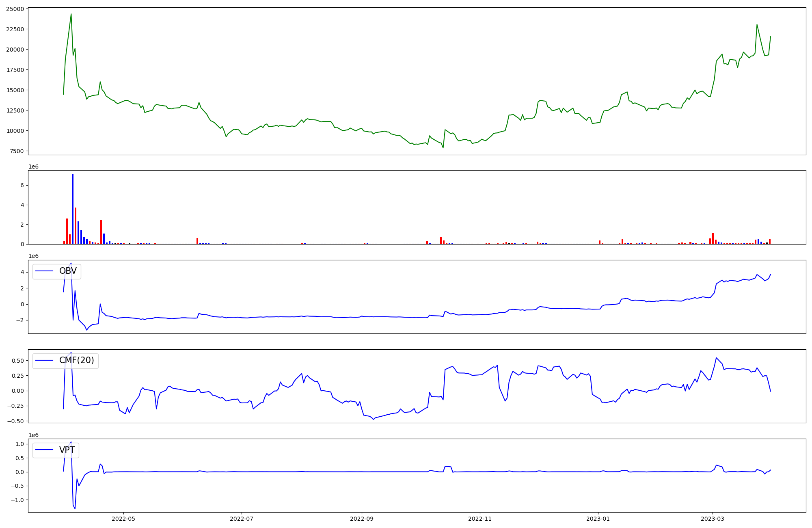Click the 2022-05 date tick label
This screenshot has width=812, height=528.
[x=123, y=519]
